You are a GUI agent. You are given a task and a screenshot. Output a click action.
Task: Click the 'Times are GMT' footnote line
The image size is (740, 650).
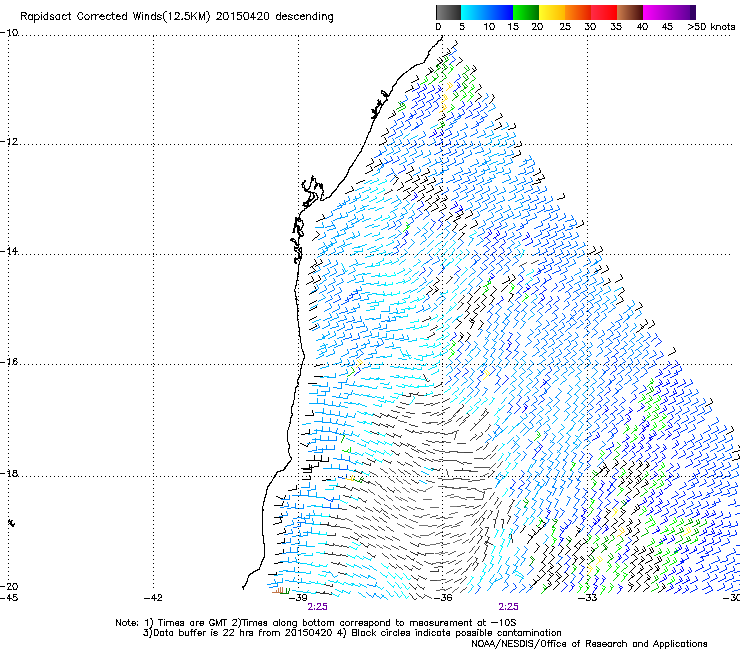pos(316,623)
